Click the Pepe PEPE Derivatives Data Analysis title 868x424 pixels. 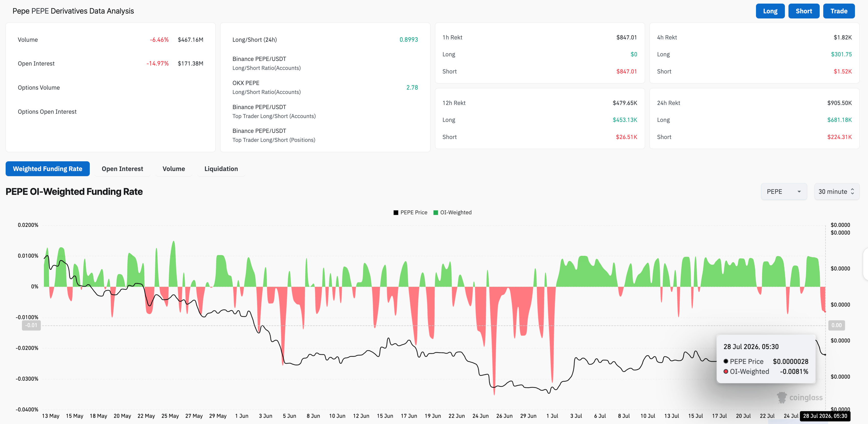tap(73, 11)
